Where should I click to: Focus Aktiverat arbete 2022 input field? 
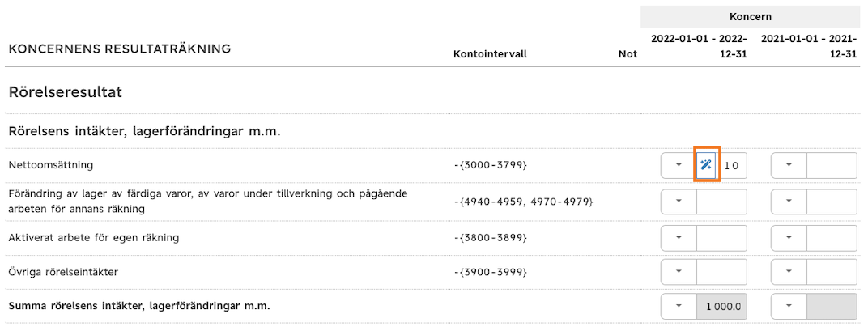[x=721, y=238]
